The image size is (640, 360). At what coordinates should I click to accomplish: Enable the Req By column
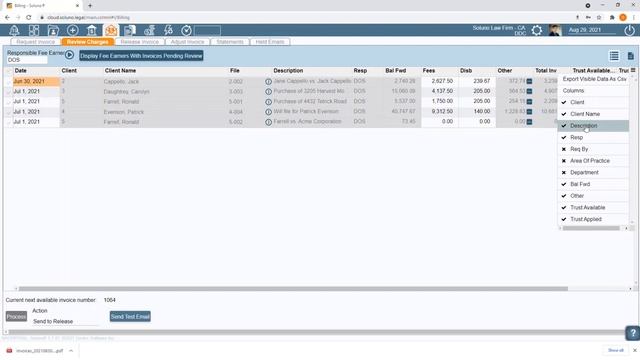pos(593,149)
